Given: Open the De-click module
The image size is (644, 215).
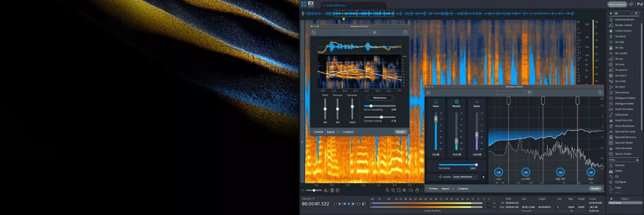Looking at the screenshot, I should click(620, 42).
